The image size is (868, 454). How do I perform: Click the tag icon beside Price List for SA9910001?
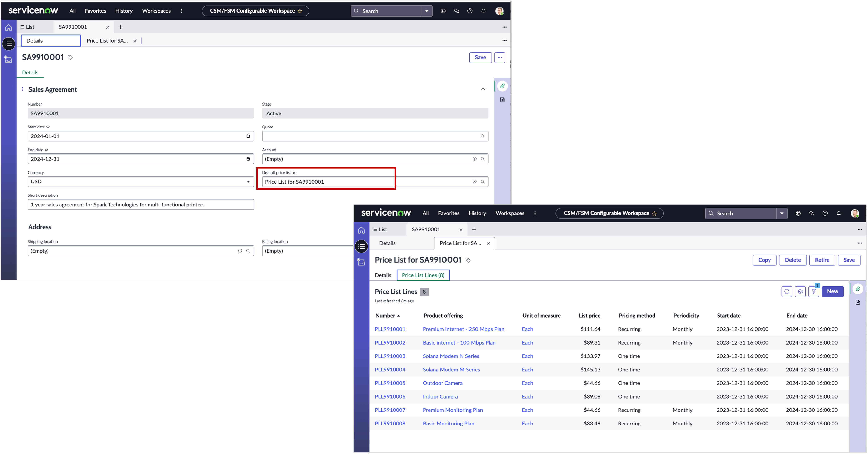[x=468, y=260]
